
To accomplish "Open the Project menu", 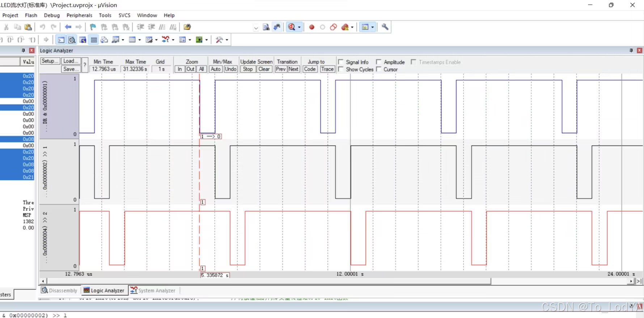I will point(10,15).
